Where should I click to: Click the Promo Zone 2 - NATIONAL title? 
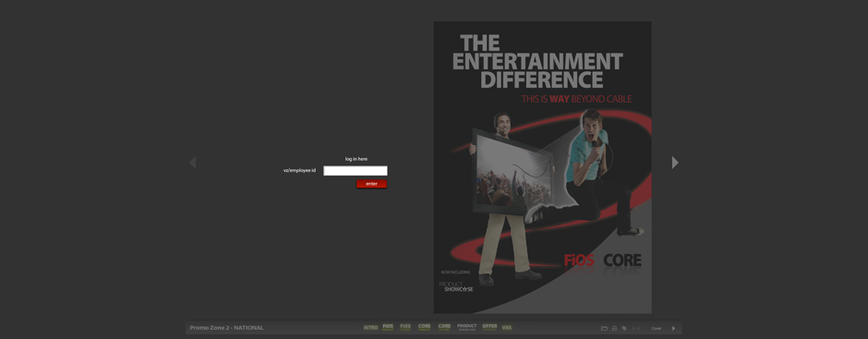(226, 328)
